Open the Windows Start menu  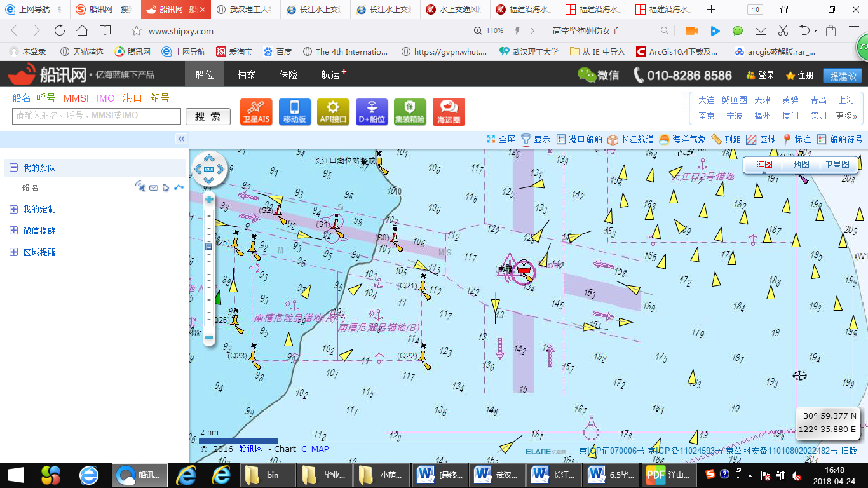pyautogui.click(x=15, y=475)
